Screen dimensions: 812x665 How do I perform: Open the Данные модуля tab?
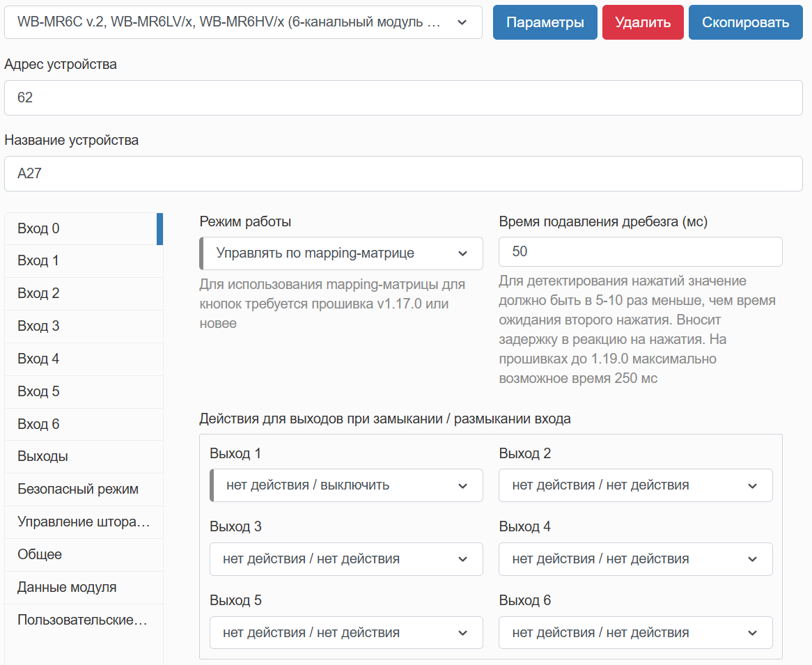tap(84, 588)
